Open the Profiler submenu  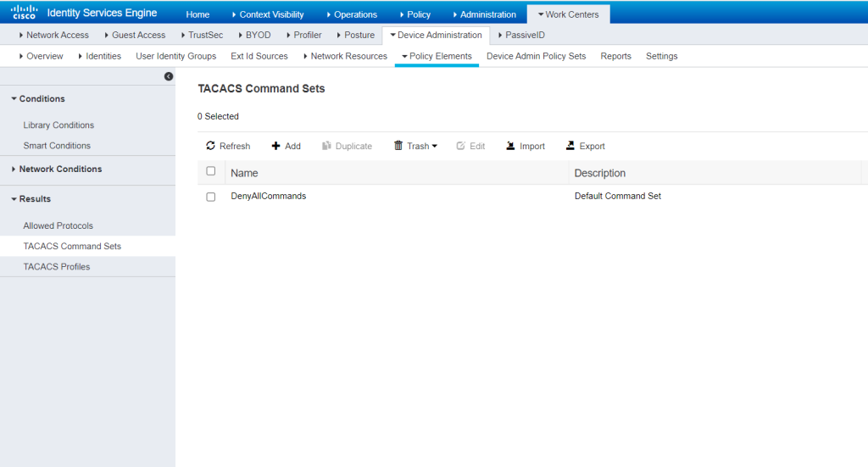click(x=304, y=35)
